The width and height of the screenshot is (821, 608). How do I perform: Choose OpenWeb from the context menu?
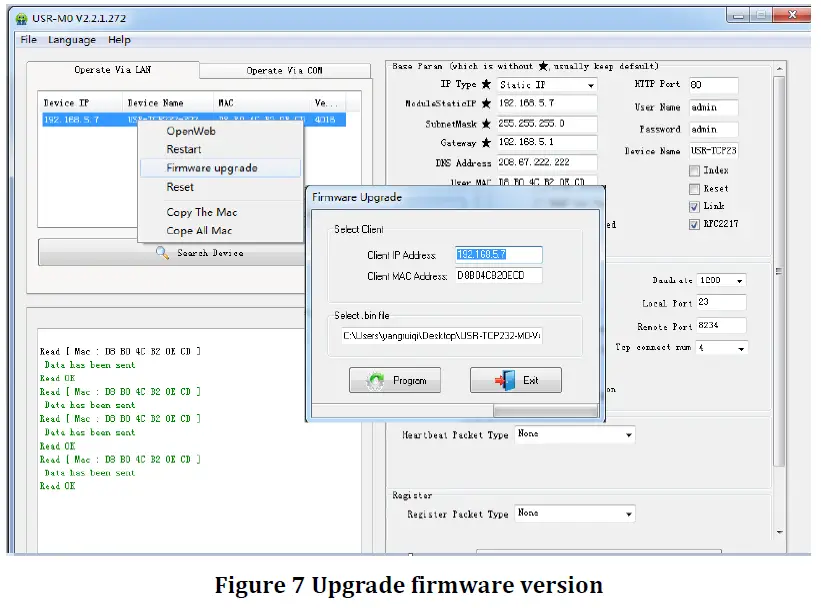191,131
